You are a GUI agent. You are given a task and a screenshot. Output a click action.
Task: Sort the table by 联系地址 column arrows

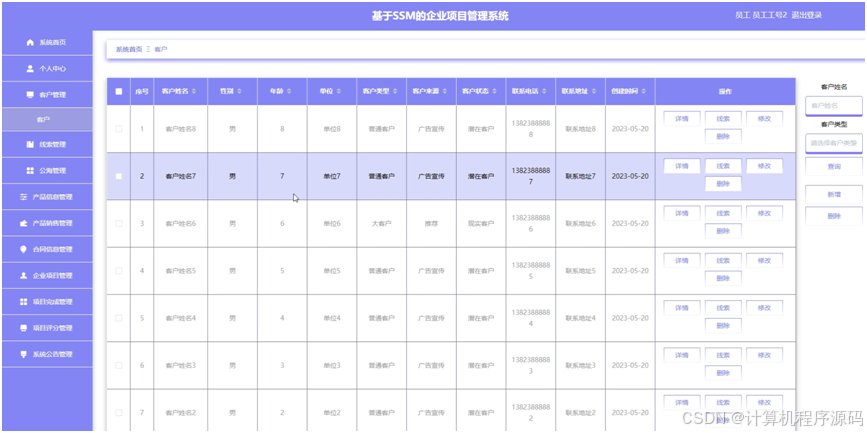594,91
